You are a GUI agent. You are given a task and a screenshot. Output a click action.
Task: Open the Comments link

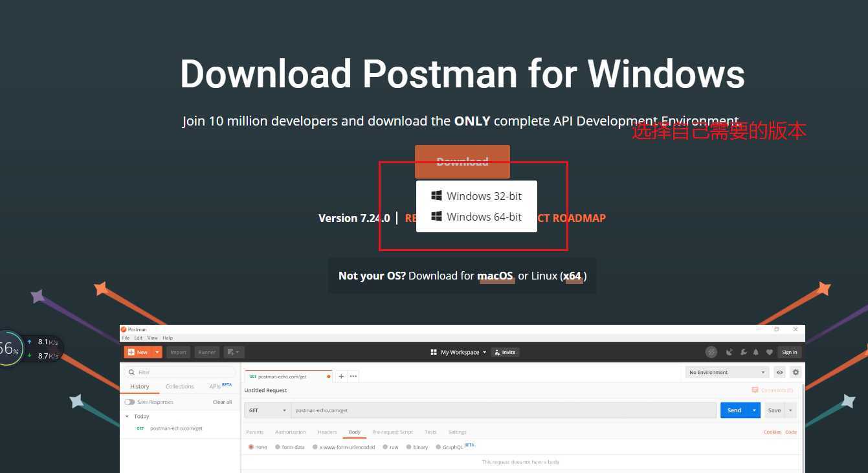click(772, 390)
